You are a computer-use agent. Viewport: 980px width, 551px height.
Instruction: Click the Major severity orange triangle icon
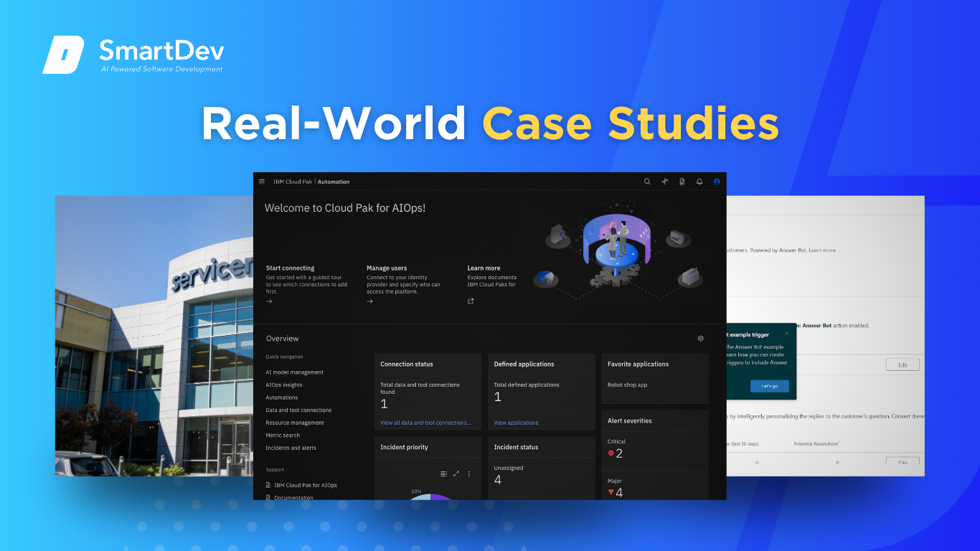611,492
